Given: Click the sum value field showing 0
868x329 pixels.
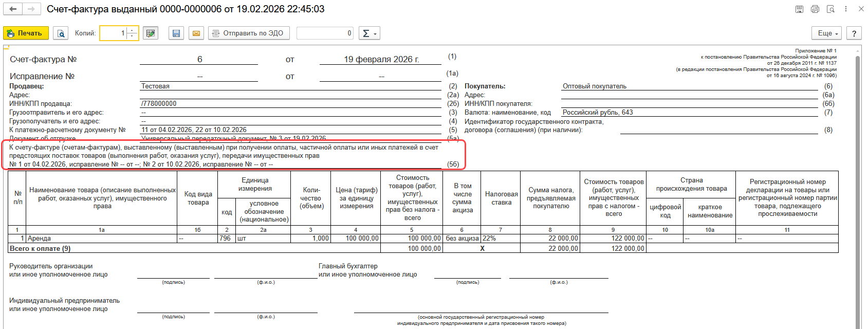Looking at the screenshot, I should coord(325,33).
